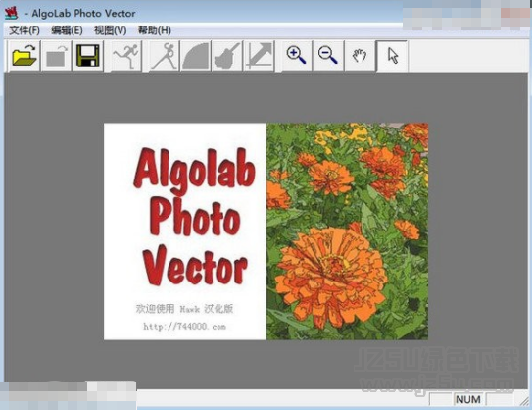Open the 文件(F) menu

24,30
